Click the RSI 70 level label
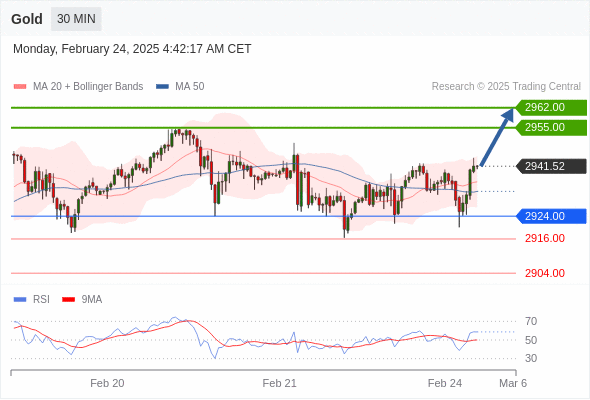This screenshot has width=590, height=400. point(531,321)
